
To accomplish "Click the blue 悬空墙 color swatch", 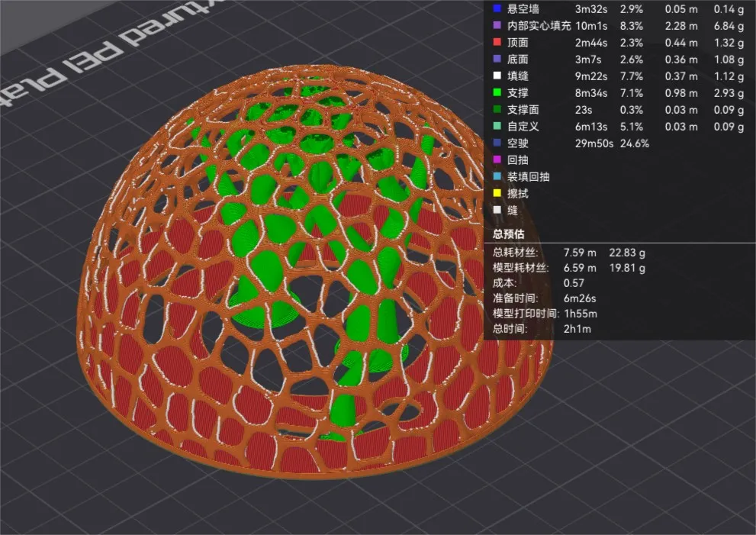I will [x=497, y=8].
